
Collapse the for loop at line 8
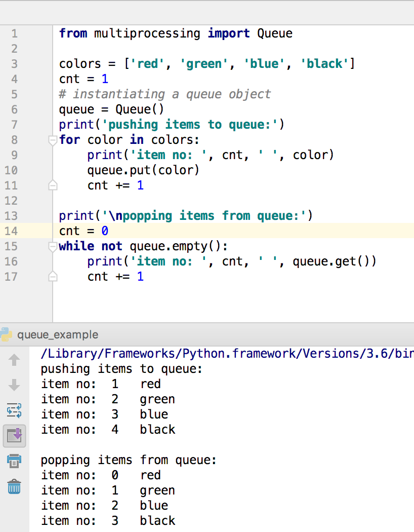pos(52,140)
